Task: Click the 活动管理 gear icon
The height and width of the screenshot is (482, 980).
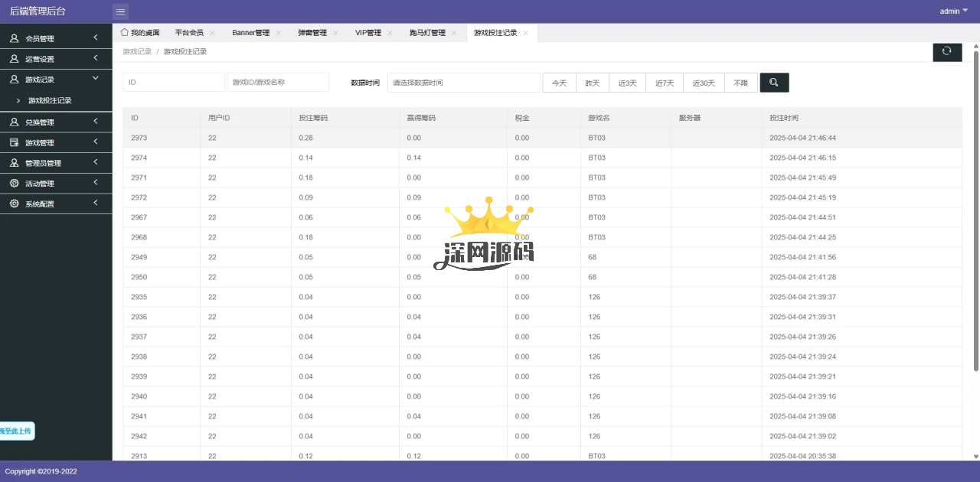Action: 14,184
